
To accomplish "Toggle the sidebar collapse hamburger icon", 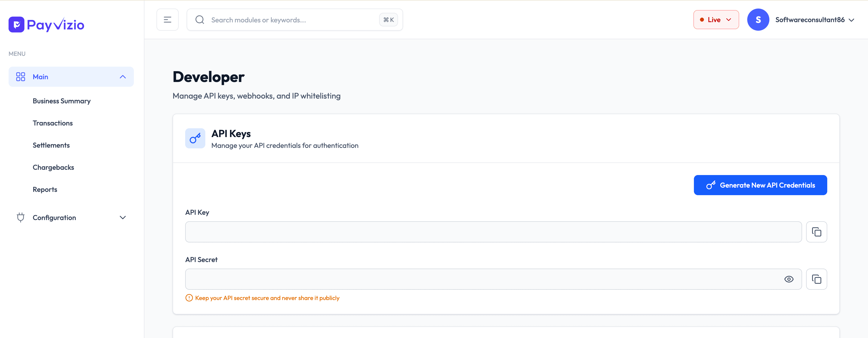I will (168, 20).
